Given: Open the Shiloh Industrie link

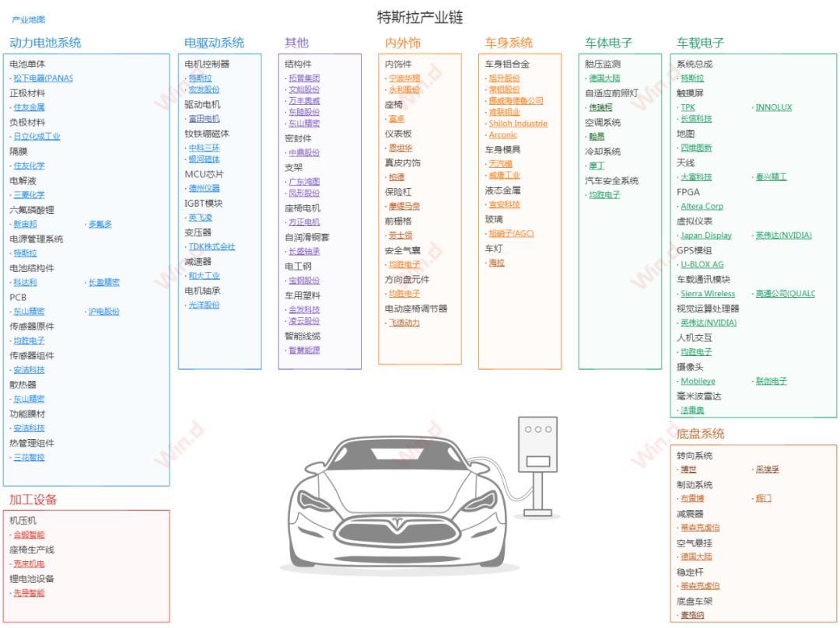Looking at the screenshot, I should click(x=519, y=124).
